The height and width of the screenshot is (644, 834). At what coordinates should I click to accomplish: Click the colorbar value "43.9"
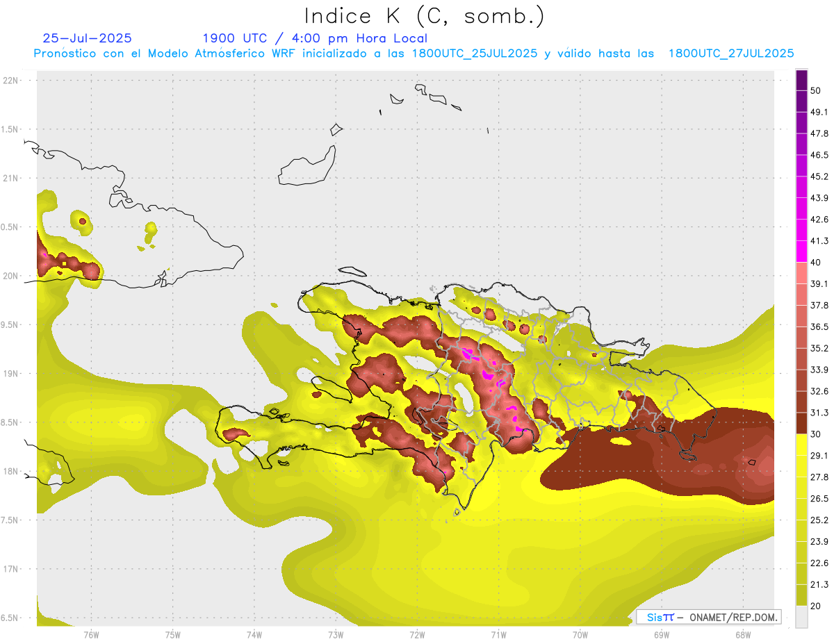pos(819,198)
